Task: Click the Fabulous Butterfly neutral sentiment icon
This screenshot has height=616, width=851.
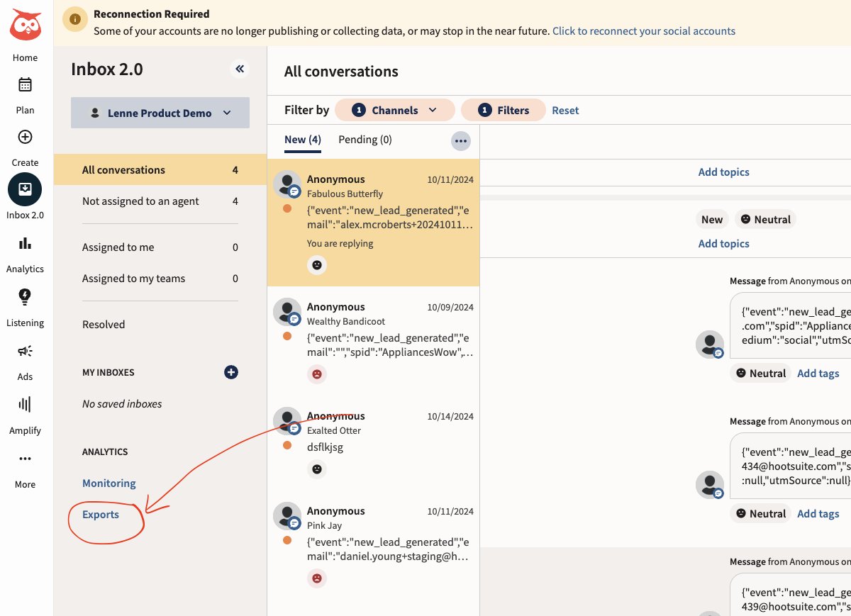Action: coord(317,265)
